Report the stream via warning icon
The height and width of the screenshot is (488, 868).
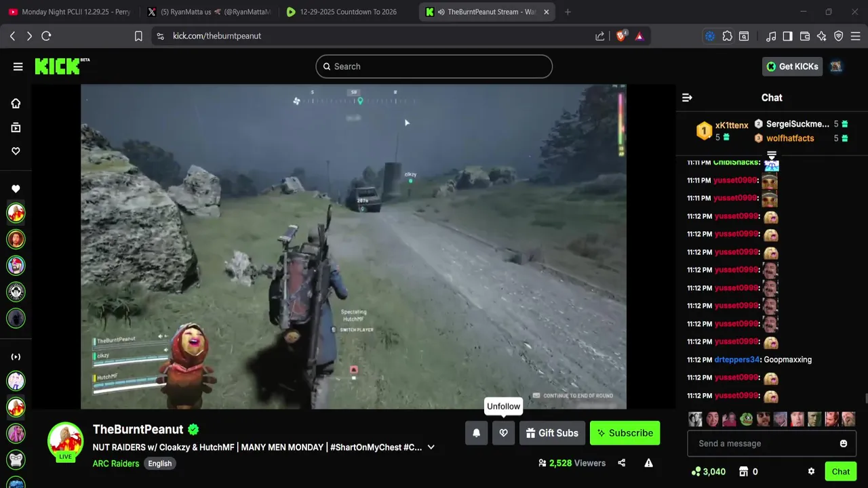click(648, 463)
